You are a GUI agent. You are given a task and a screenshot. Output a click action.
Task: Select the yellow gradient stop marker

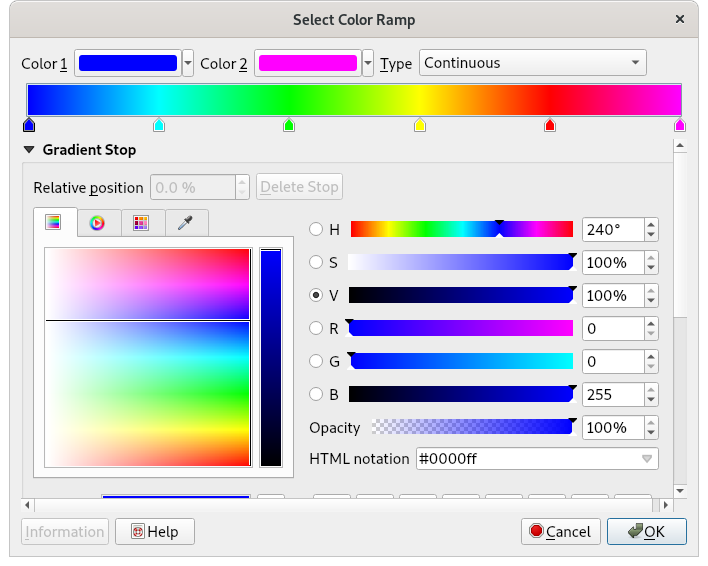tap(420, 125)
